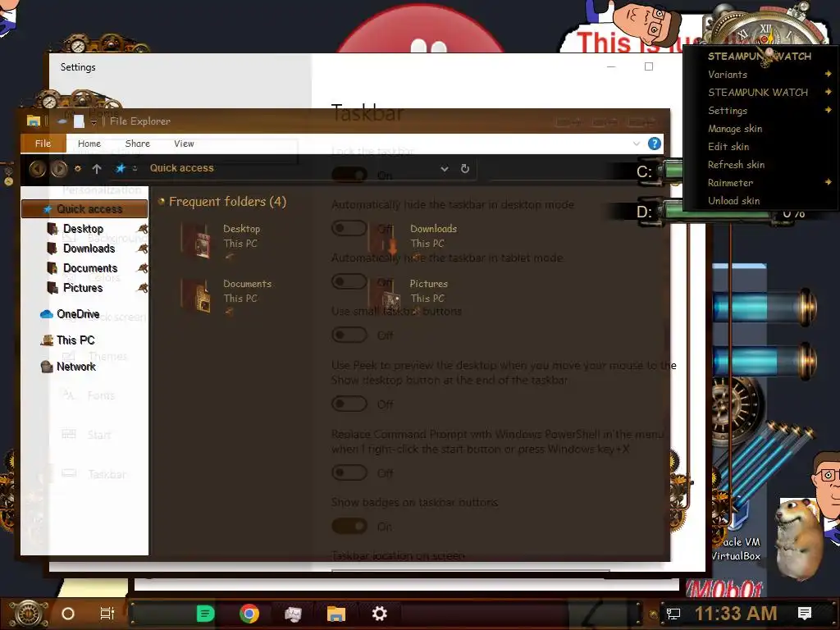840x630 pixels.
Task: Open File Explorer help question mark
Action: (654, 144)
